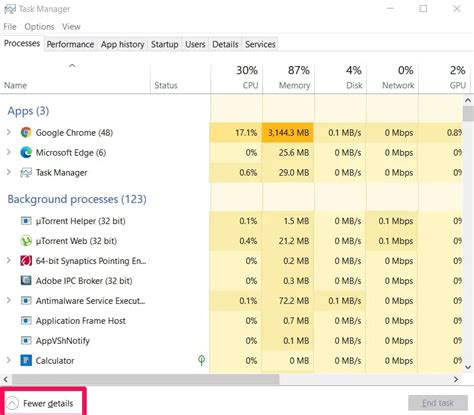Sort by the GPU column header
Screen dimensions: 474x415
pos(444,79)
